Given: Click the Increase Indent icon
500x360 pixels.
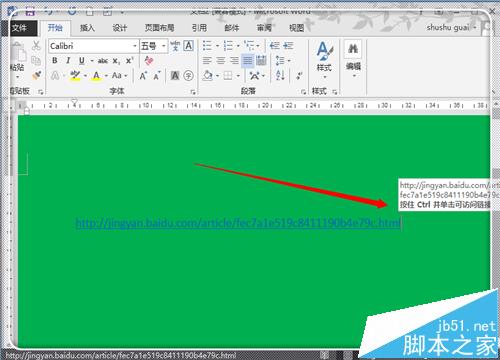Looking at the screenshot, I should click(x=288, y=46).
